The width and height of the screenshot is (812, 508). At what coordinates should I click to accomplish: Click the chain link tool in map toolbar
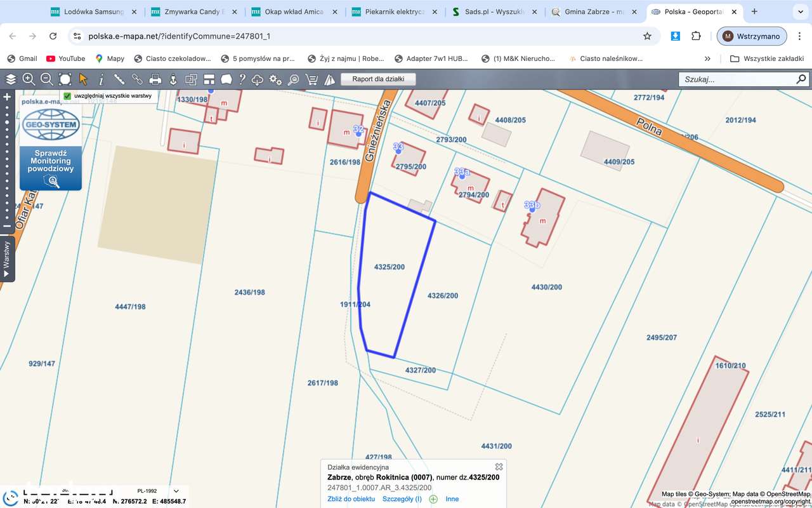137,79
